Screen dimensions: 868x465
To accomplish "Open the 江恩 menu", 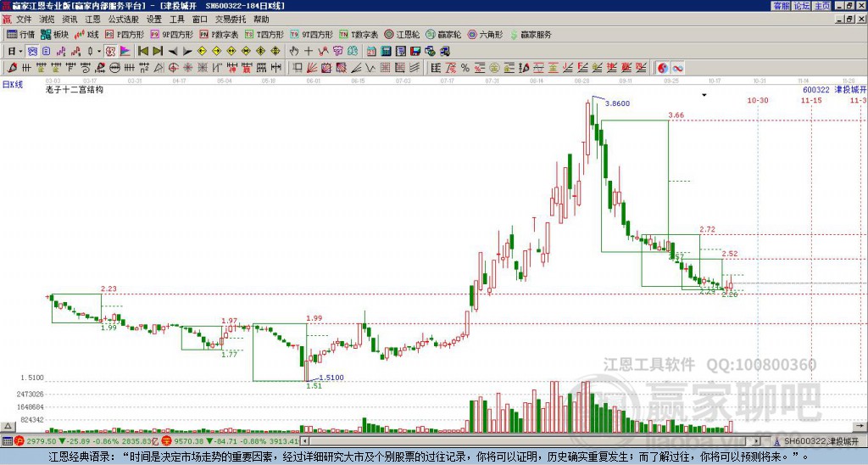I will 92,20.
